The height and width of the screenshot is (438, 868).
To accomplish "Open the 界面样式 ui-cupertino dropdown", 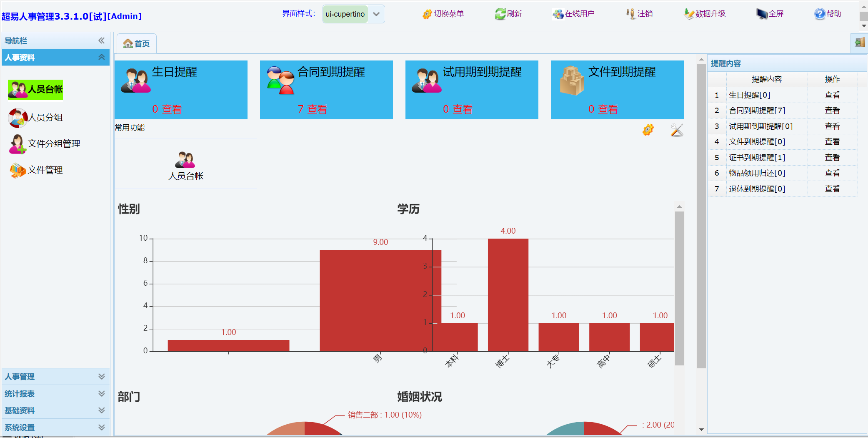I will coord(376,14).
